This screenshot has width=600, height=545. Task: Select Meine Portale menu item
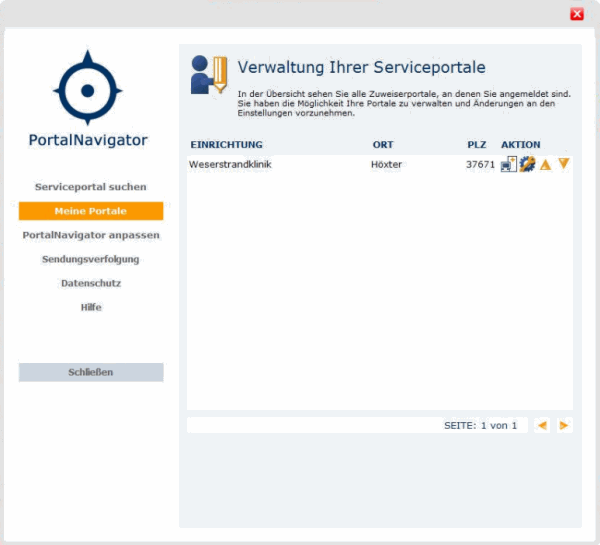pos(91,211)
